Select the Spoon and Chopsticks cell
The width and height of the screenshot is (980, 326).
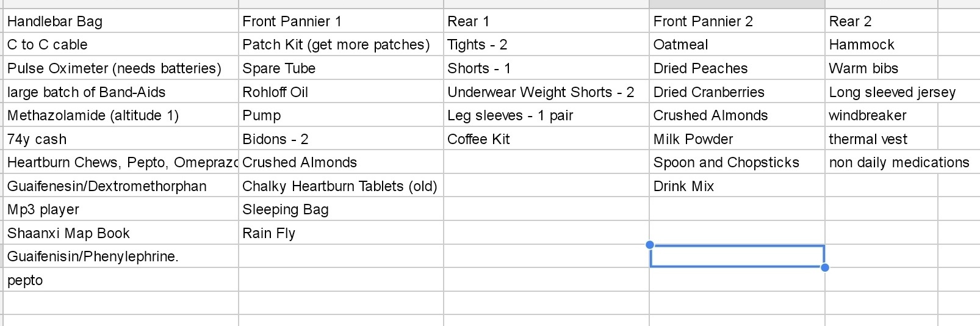737,162
